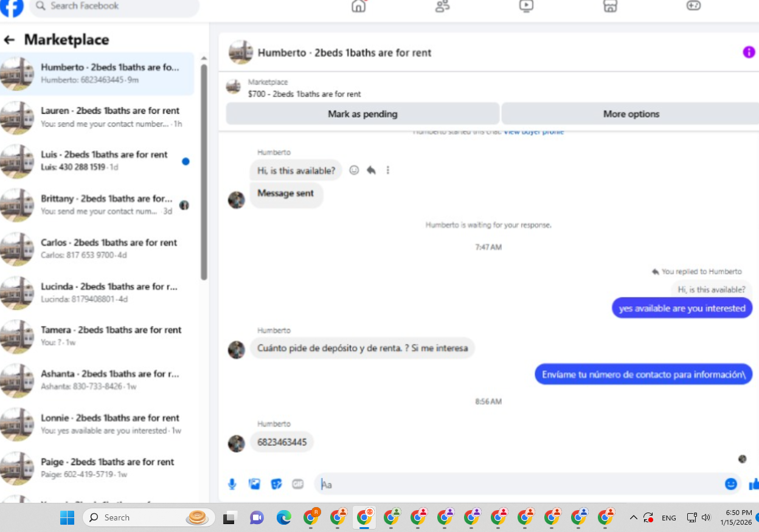The image size is (759, 532).
Task: Open Task View on taskbar
Action: click(229, 518)
